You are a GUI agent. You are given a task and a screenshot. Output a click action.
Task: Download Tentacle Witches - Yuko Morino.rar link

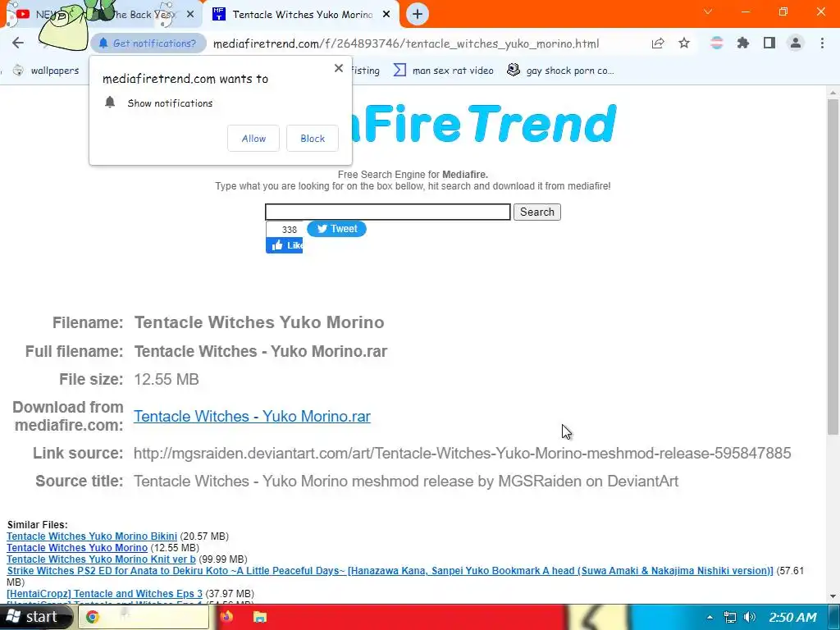click(x=252, y=416)
